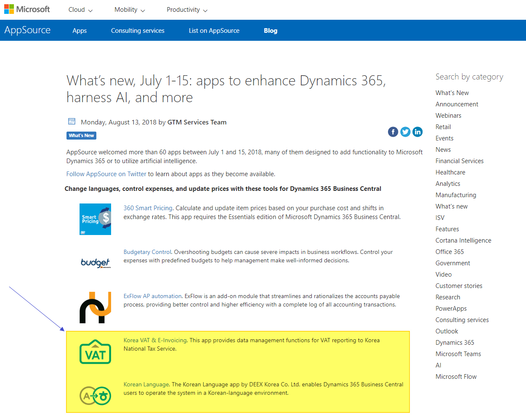The height and width of the screenshot is (420, 526).
Task: Select the Events category
Action: point(444,138)
